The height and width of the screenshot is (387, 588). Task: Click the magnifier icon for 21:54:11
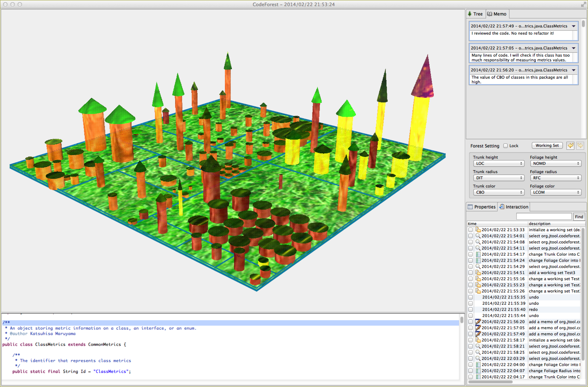click(478, 248)
